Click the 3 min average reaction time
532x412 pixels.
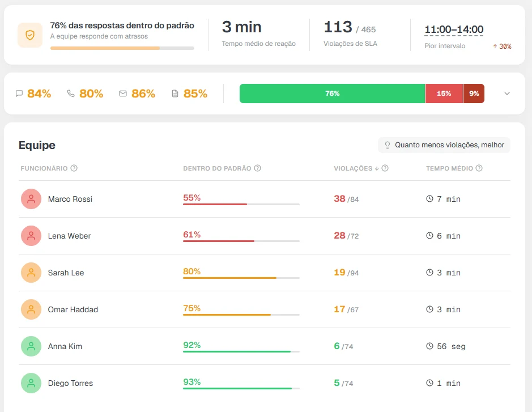241,27
